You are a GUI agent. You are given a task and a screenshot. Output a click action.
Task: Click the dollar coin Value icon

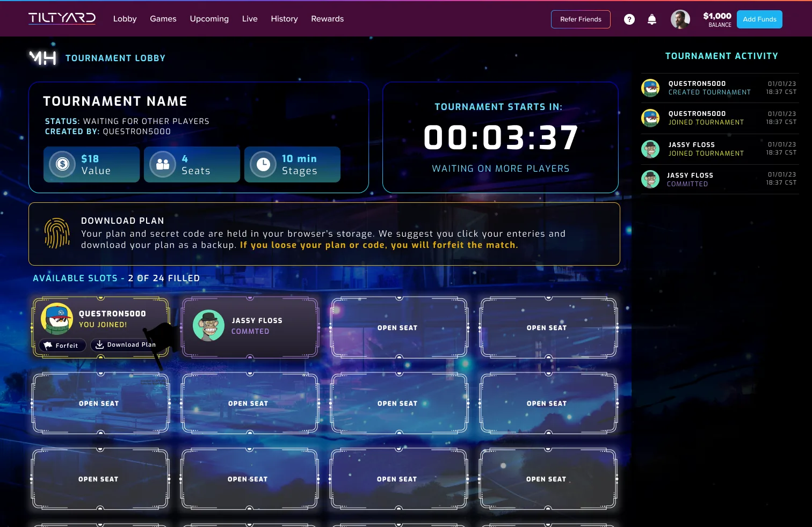(62, 164)
